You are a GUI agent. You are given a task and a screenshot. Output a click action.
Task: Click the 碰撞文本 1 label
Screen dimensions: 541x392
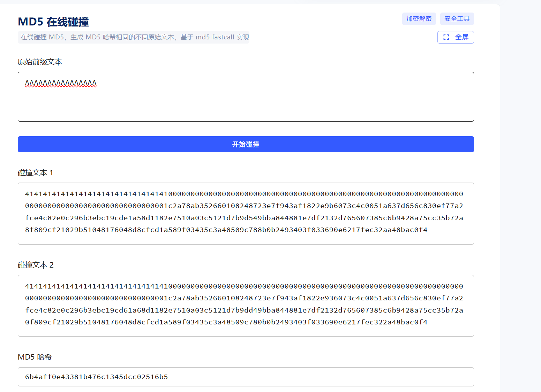click(35, 173)
